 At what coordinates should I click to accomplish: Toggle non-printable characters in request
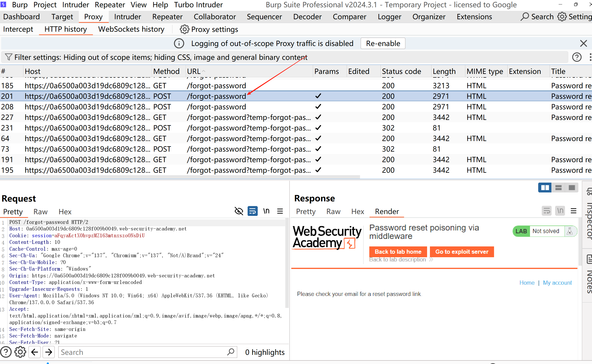(266, 211)
